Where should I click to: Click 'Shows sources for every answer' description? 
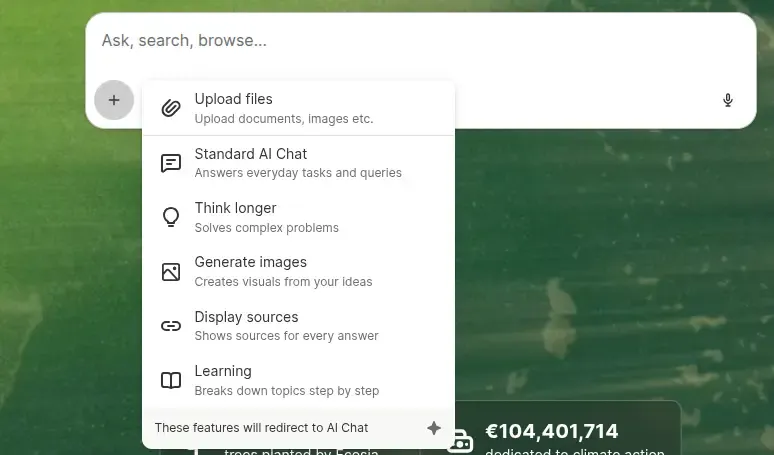pyautogui.click(x=286, y=336)
